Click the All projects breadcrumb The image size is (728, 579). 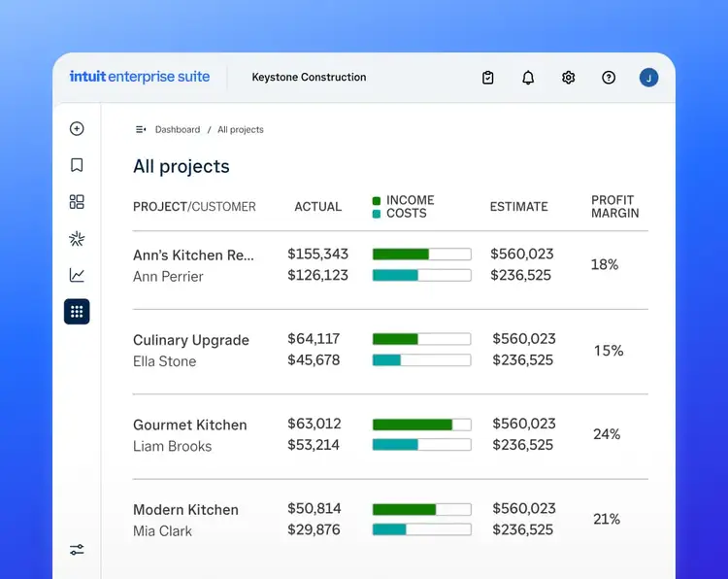click(241, 129)
